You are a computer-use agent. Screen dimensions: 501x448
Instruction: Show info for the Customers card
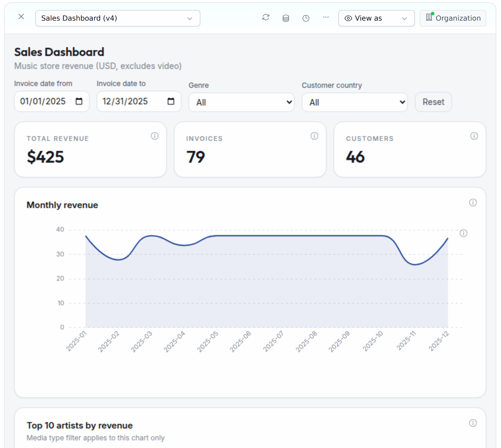pos(474,136)
